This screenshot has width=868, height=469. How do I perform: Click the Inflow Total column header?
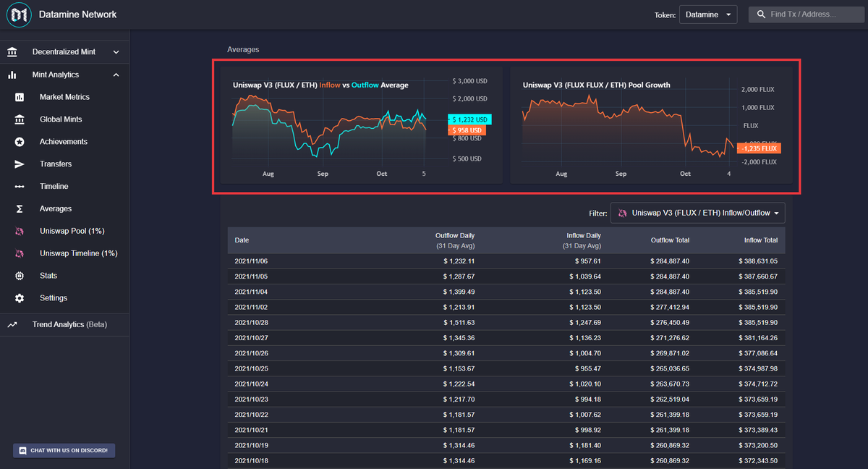pyautogui.click(x=761, y=240)
